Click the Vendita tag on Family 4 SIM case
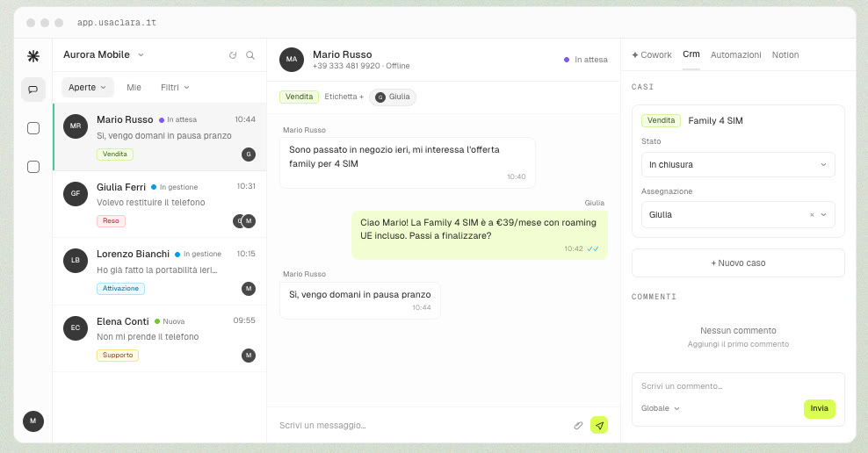This screenshot has height=453, width=868. pyautogui.click(x=661, y=120)
